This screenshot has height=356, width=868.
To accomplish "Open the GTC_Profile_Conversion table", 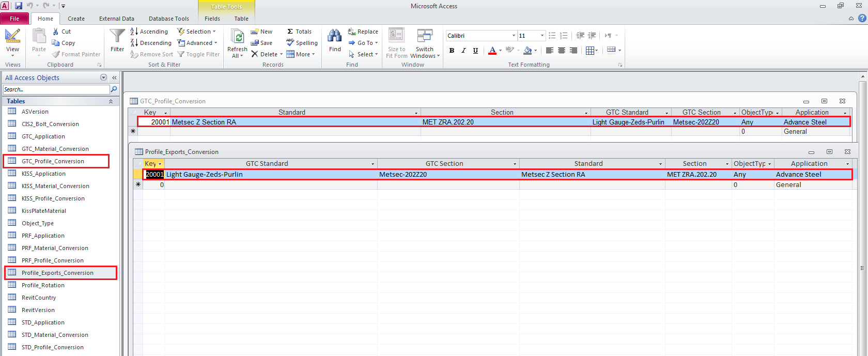I will (53, 161).
